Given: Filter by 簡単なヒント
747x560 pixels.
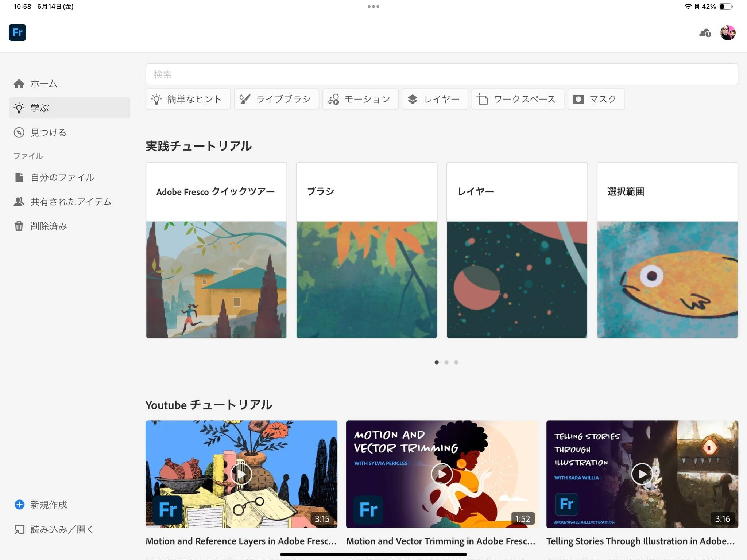Looking at the screenshot, I should pos(188,99).
